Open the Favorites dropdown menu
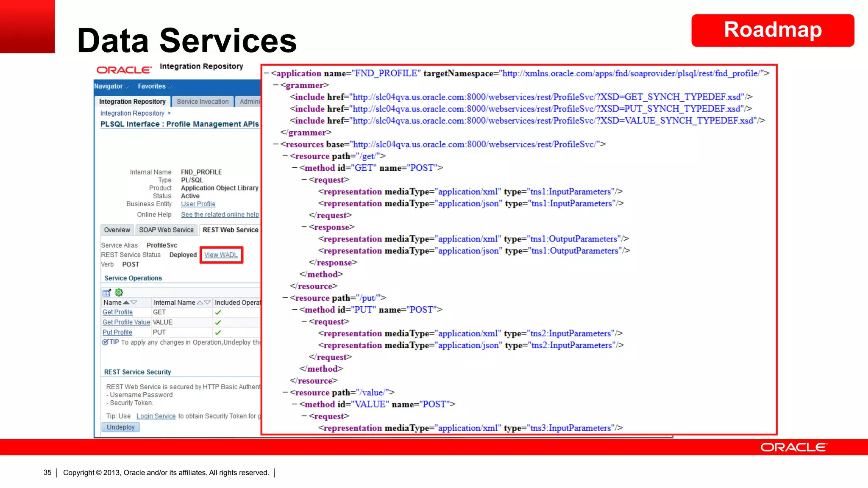Viewport: 868px width, 488px height. point(155,86)
